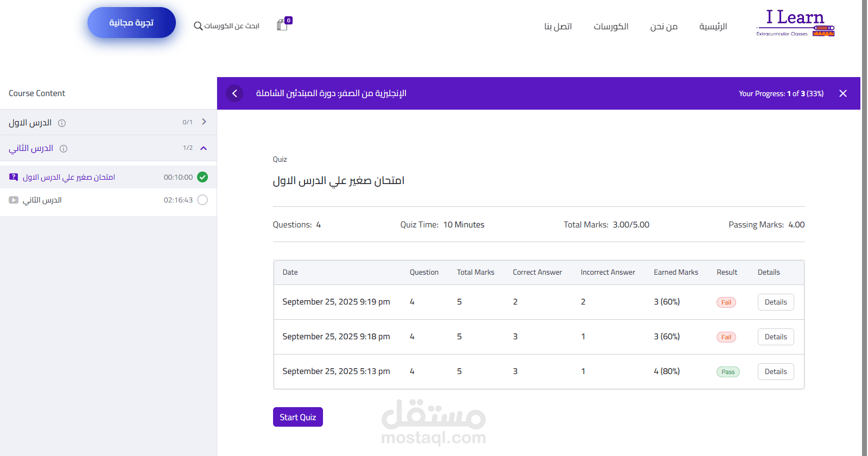This screenshot has height=456, width=868.
Task: Click the Fail badge of 9:19 pm attempt
Action: pos(726,302)
